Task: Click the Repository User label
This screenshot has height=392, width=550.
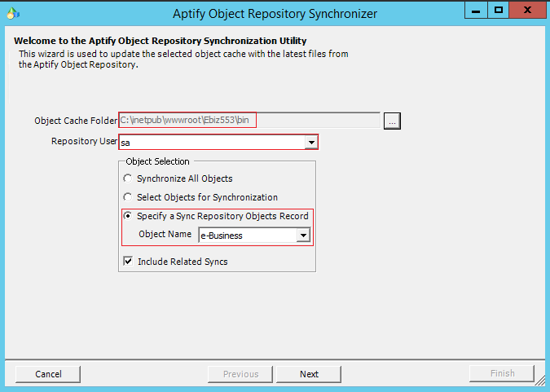Action: (x=84, y=141)
